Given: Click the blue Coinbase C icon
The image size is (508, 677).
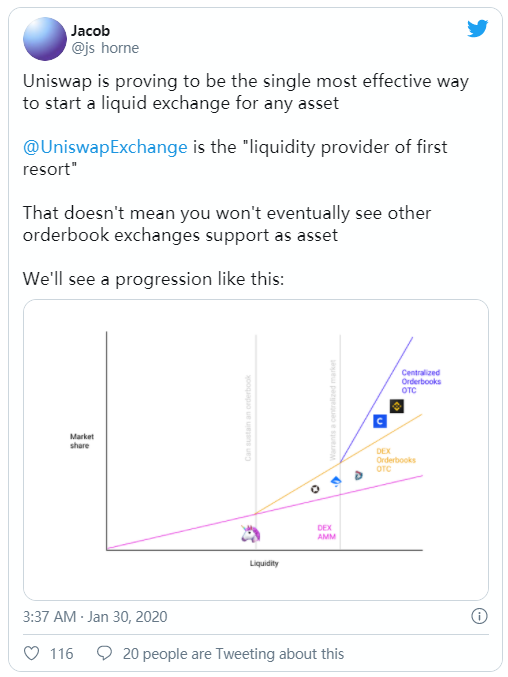Looking at the screenshot, I should 380,421.
